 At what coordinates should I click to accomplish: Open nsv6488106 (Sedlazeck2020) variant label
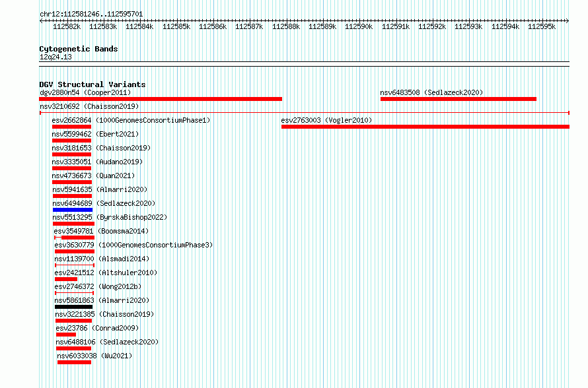(107, 342)
